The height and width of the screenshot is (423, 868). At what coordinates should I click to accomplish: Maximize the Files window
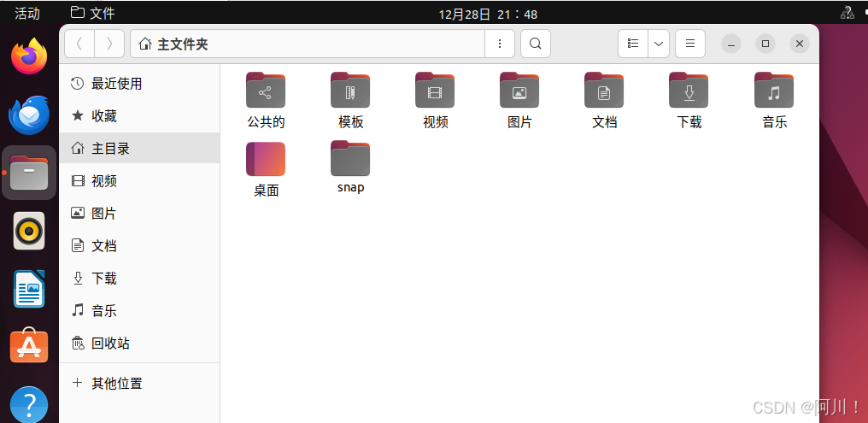pos(765,44)
